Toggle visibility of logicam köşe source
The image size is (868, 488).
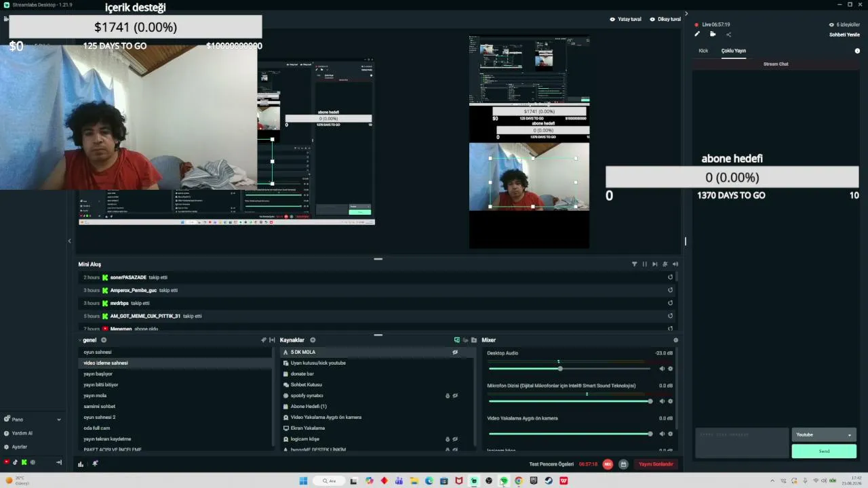(x=455, y=439)
